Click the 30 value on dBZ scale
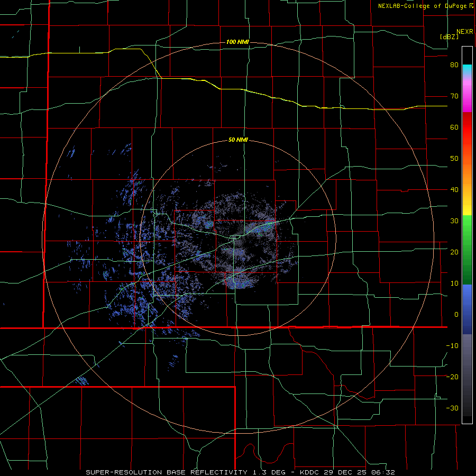This screenshot has height=476, width=476. click(454, 221)
